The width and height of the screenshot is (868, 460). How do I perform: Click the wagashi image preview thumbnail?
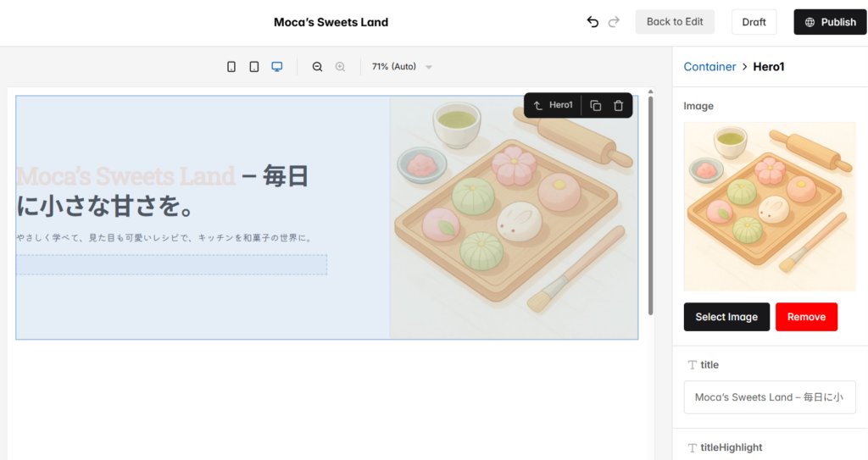770,207
